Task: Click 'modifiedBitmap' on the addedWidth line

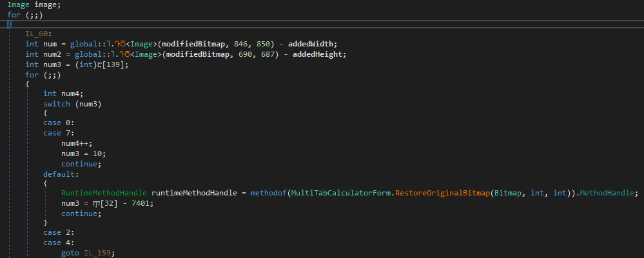Action: click(x=193, y=44)
